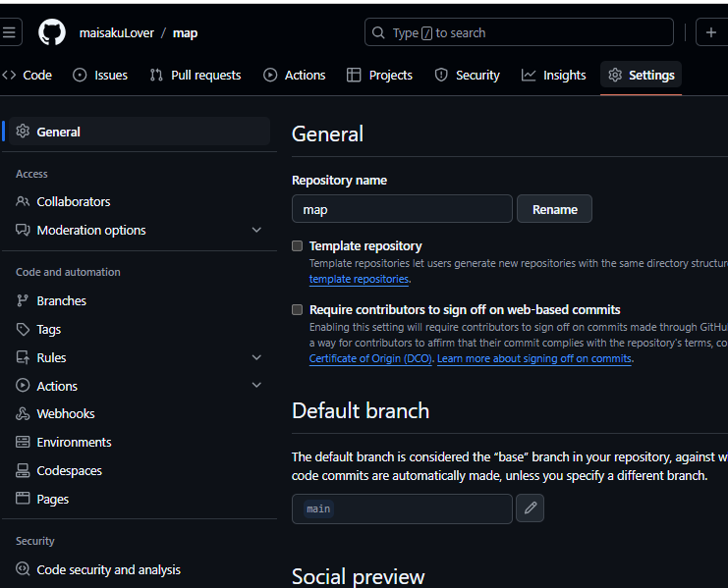Click the Rules sidebar icon
Viewport: 728px width, 588px height.
pyautogui.click(x=23, y=357)
